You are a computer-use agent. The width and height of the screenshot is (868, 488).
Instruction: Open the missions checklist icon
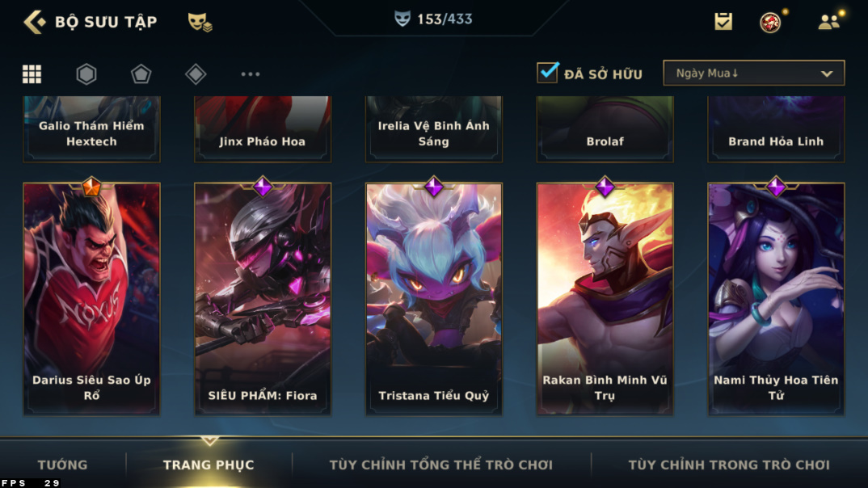click(x=723, y=22)
